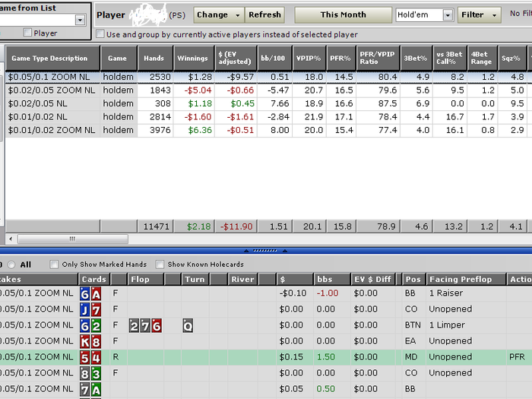Sort by Sqz% column header

(512, 59)
